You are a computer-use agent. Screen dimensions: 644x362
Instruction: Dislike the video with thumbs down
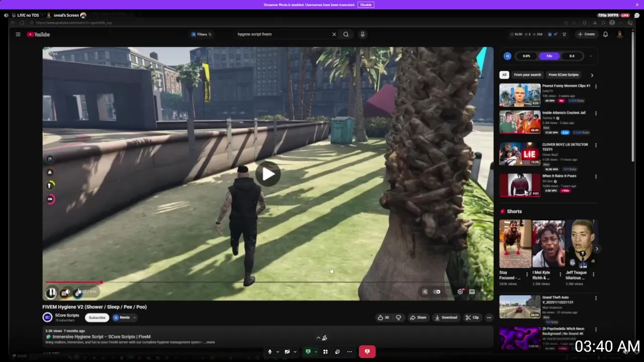[x=398, y=317]
